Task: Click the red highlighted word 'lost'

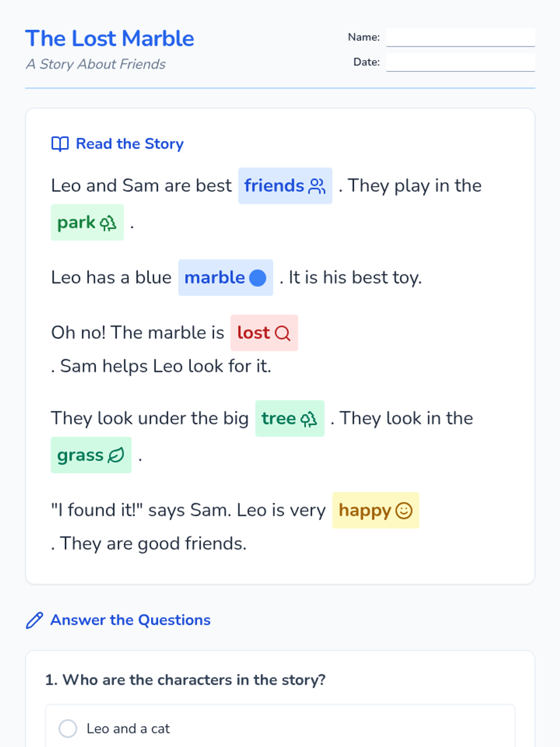Action: point(253,333)
